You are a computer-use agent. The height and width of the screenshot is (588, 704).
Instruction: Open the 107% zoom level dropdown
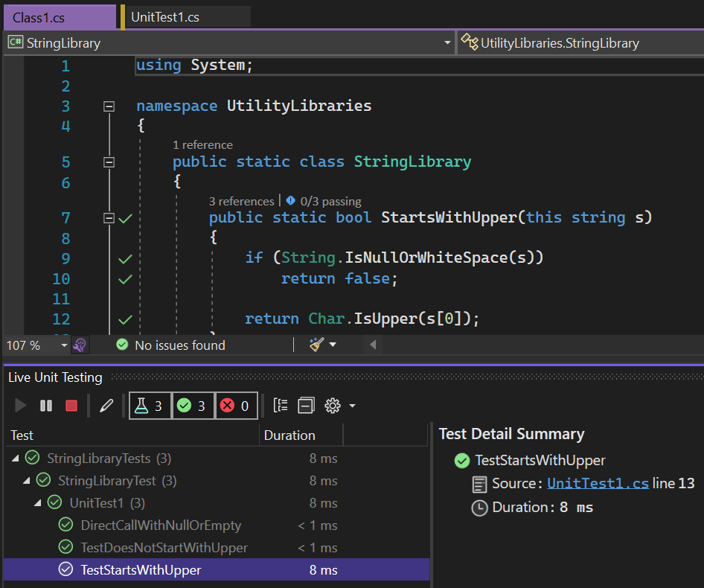(33, 345)
